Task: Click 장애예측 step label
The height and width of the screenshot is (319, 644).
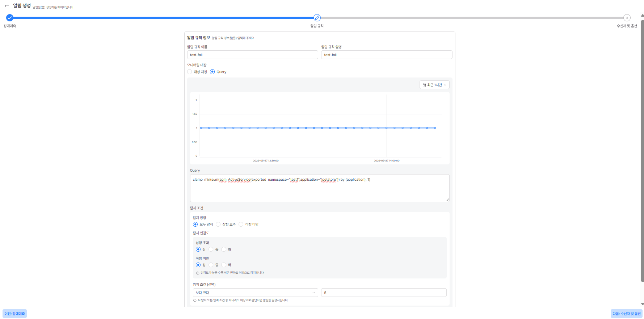Action: pyautogui.click(x=10, y=26)
